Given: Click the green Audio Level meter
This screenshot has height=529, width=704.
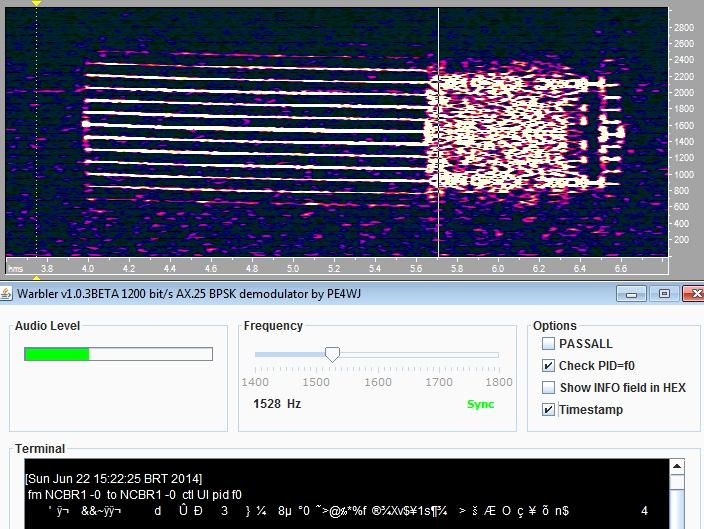Looking at the screenshot, I should (57, 354).
